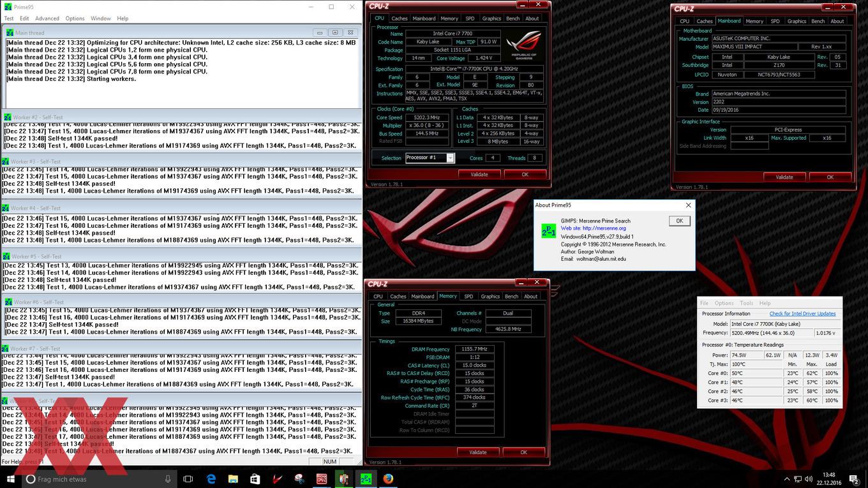
Task: Click the Worker #2 Self-Test window icon
Action: pos(7,117)
